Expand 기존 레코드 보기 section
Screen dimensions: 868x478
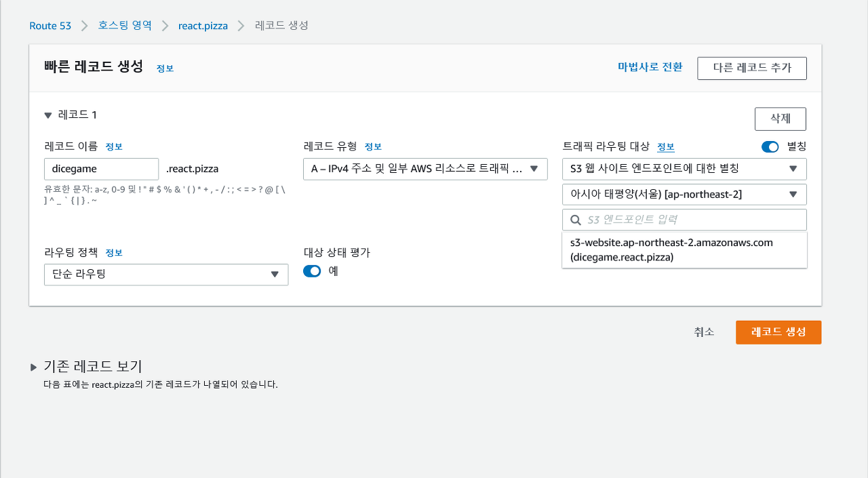click(x=34, y=367)
